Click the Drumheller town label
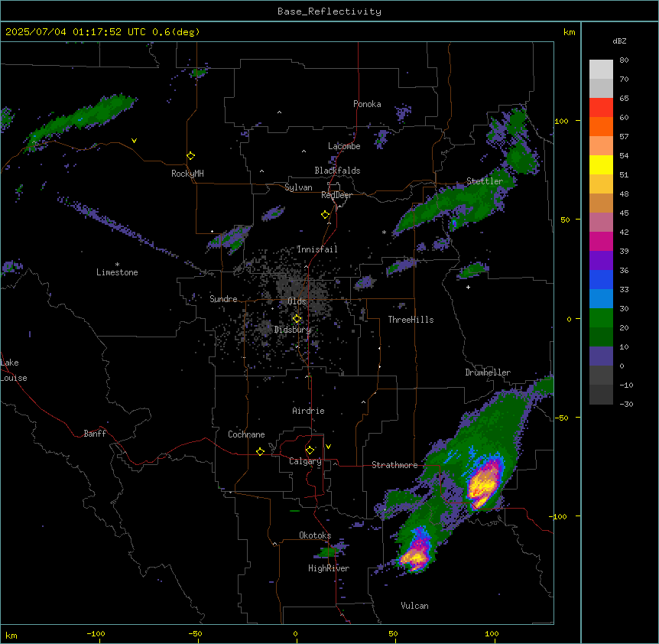This screenshot has height=644, width=659. [x=488, y=372]
